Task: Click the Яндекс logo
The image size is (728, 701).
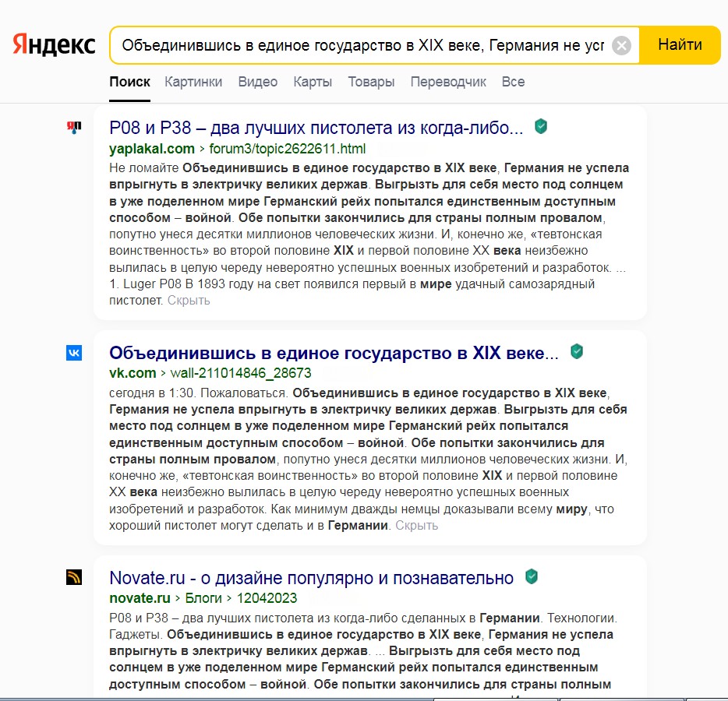Action: pyautogui.click(x=54, y=44)
